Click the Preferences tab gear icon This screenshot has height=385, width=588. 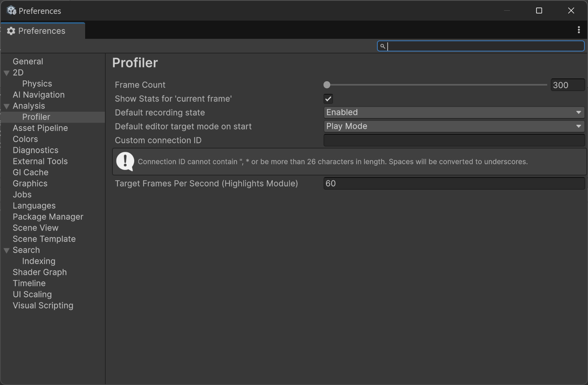(x=11, y=31)
